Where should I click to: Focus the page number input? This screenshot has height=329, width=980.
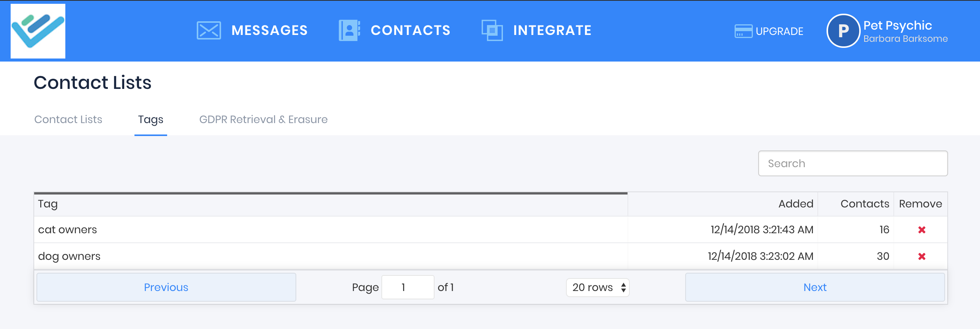pyautogui.click(x=408, y=287)
